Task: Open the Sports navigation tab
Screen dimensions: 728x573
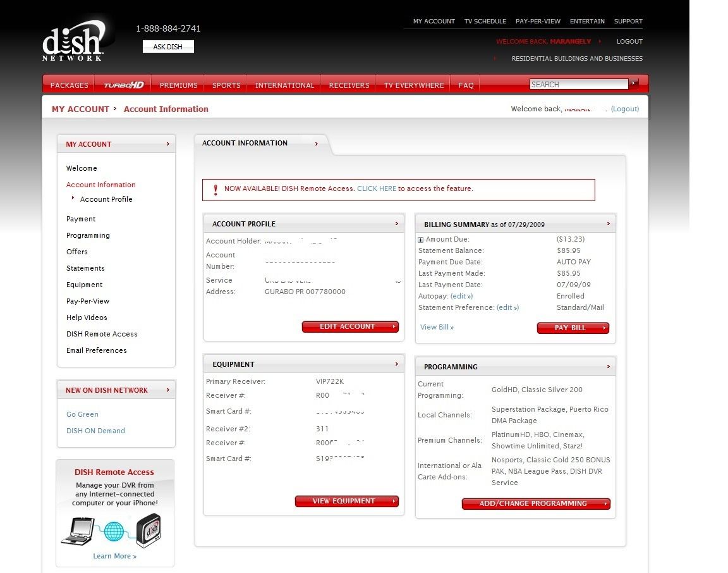Action: (x=226, y=85)
